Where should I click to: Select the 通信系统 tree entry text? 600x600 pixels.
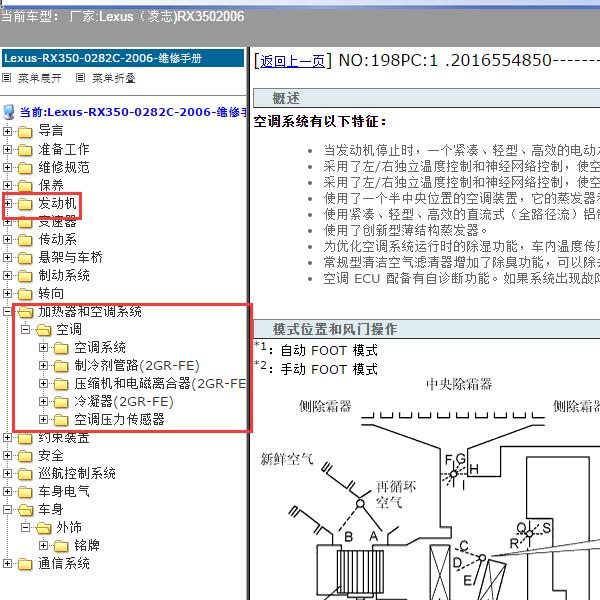click(x=64, y=563)
